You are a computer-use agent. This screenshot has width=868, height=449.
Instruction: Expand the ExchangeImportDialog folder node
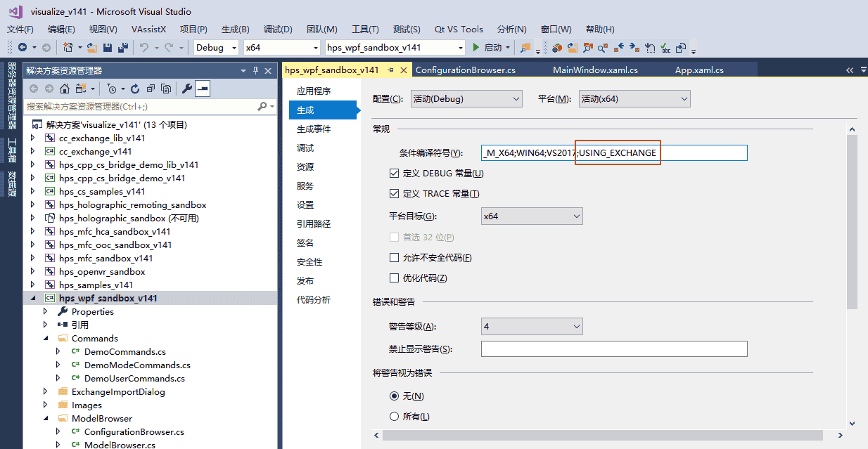coord(45,391)
